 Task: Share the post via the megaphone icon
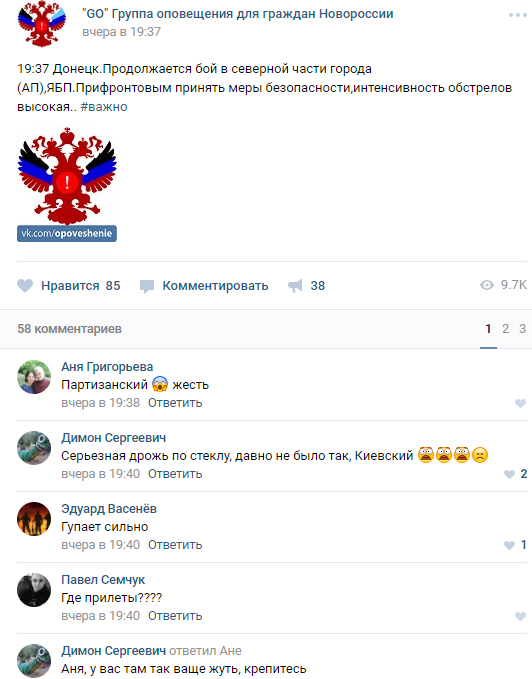[295, 286]
